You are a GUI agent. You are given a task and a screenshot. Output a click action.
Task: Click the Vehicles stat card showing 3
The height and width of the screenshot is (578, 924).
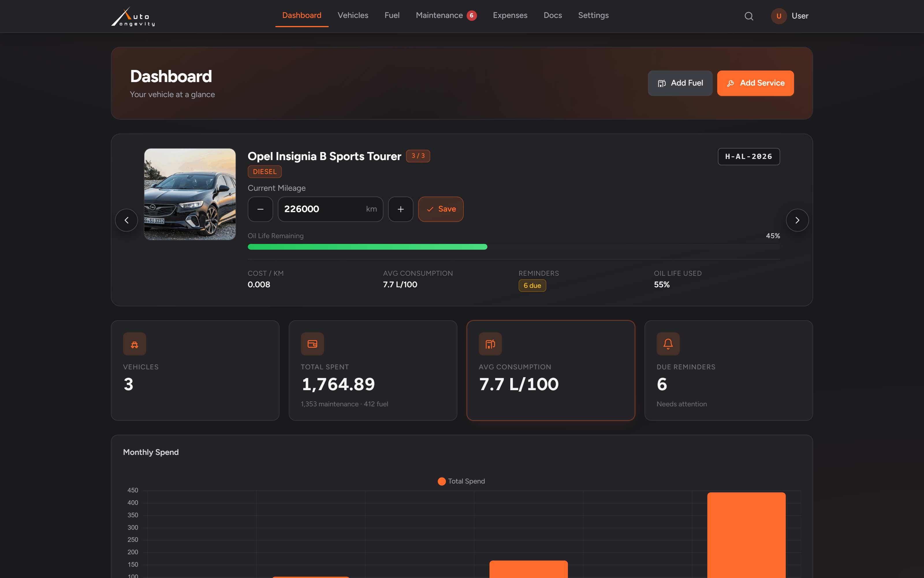click(x=195, y=370)
